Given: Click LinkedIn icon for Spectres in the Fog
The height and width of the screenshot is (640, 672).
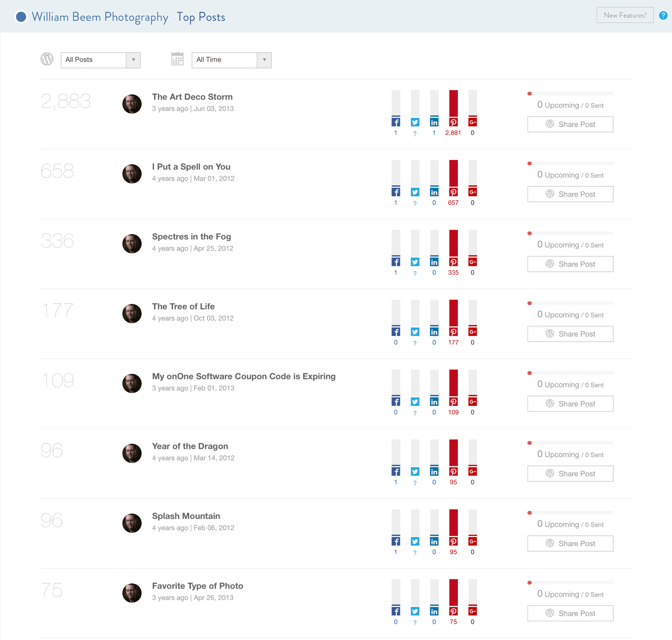Looking at the screenshot, I should click(x=434, y=262).
